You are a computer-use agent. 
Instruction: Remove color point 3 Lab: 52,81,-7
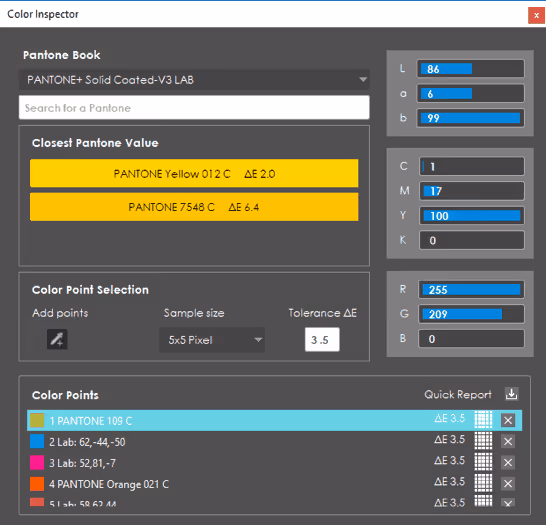point(508,462)
